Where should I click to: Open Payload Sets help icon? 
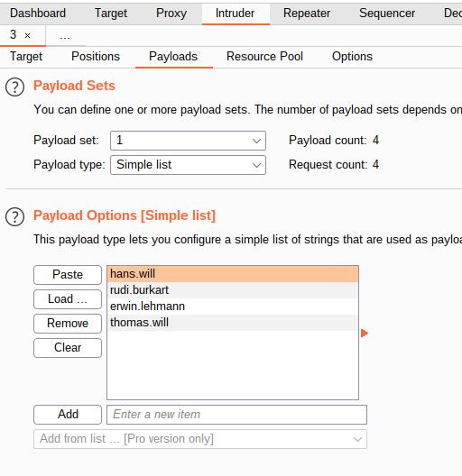(14, 87)
